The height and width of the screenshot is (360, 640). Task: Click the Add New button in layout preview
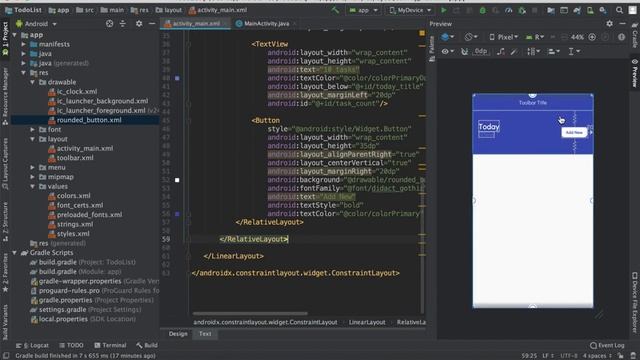coord(574,132)
